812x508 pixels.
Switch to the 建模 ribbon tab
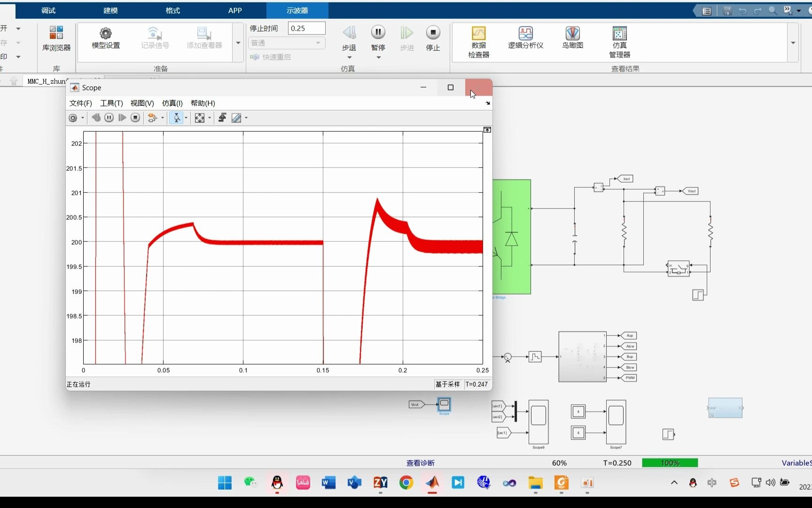pyautogui.click(x=110, y=10)
